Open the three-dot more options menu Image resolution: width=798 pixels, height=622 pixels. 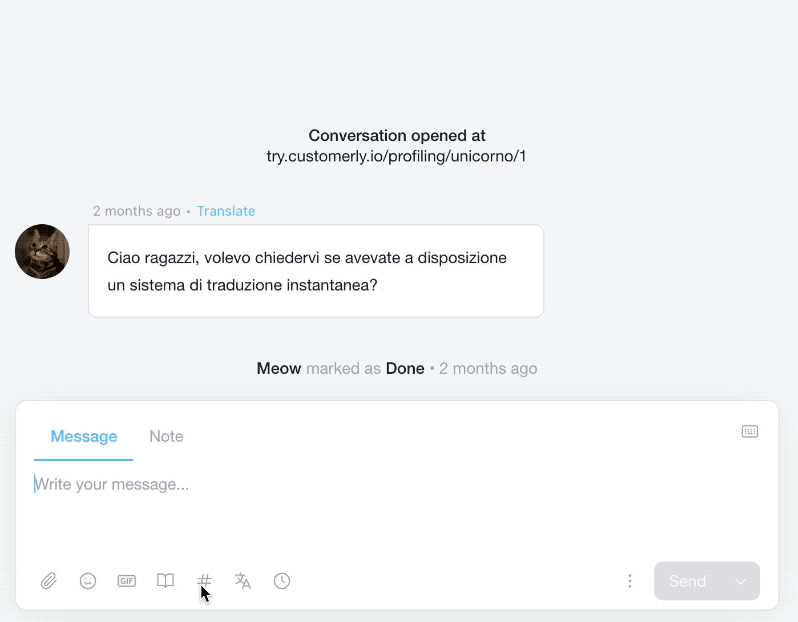click(x=630, y=581)
